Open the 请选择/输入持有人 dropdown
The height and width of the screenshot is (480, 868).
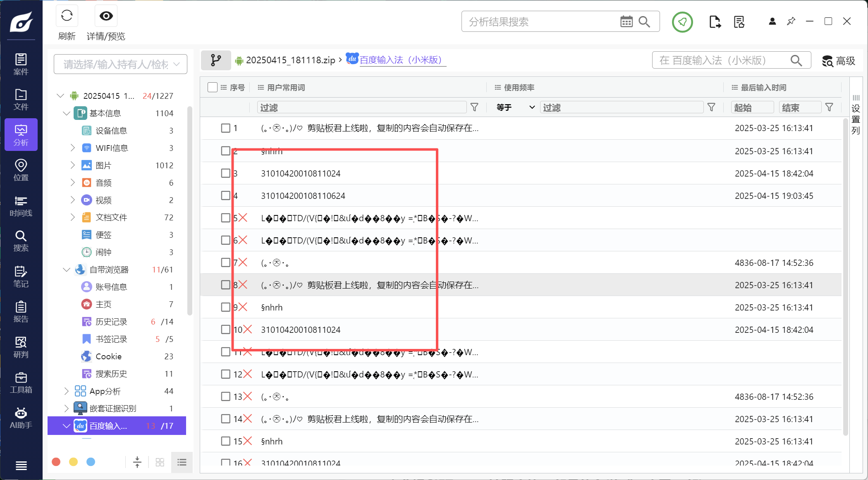tap(120, 64)
